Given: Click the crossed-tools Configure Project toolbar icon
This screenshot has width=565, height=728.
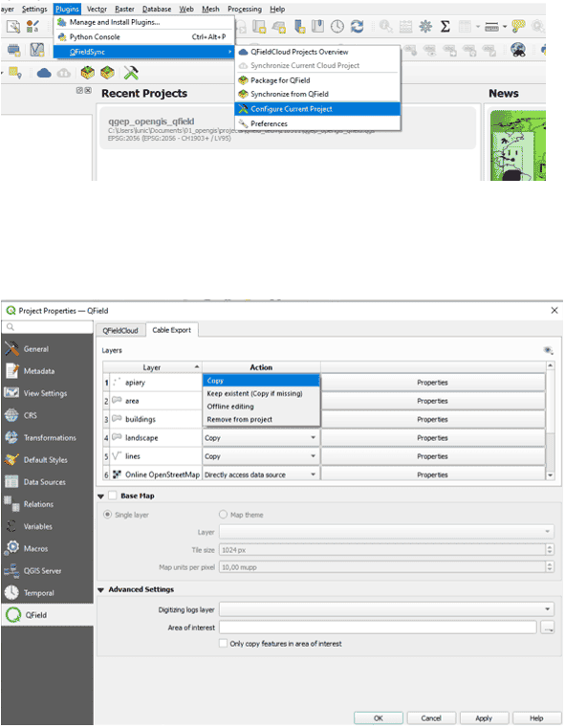Looking at the screenshot, I should click(131, 73).
